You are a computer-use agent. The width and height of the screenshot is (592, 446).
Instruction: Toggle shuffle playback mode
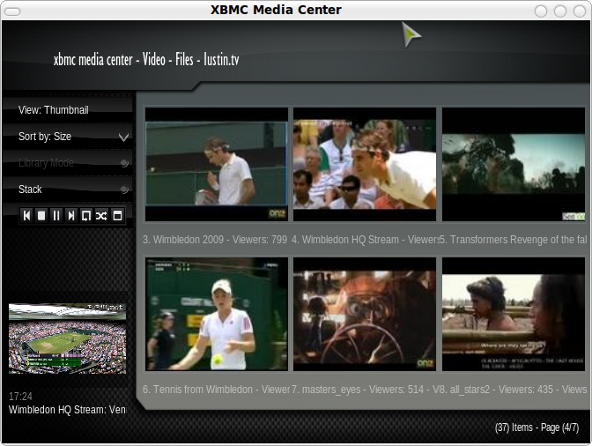click(x=101, y=216)
